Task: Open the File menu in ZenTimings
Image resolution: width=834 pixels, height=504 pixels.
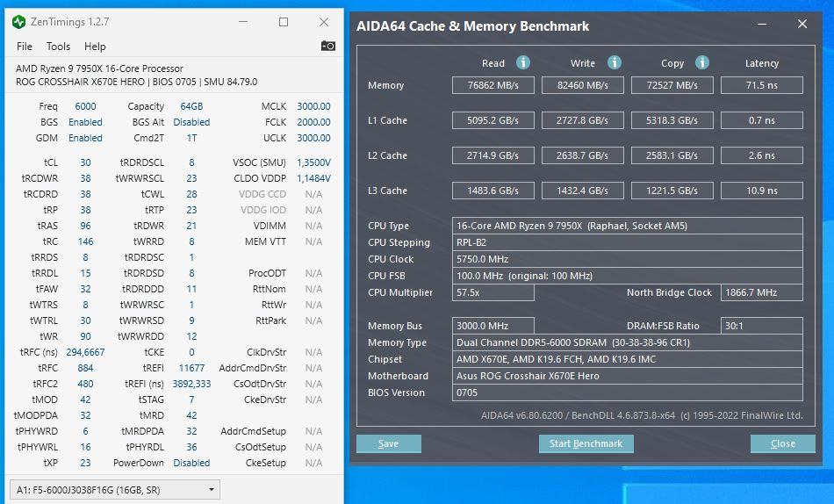Action: (x=25, y=47)
